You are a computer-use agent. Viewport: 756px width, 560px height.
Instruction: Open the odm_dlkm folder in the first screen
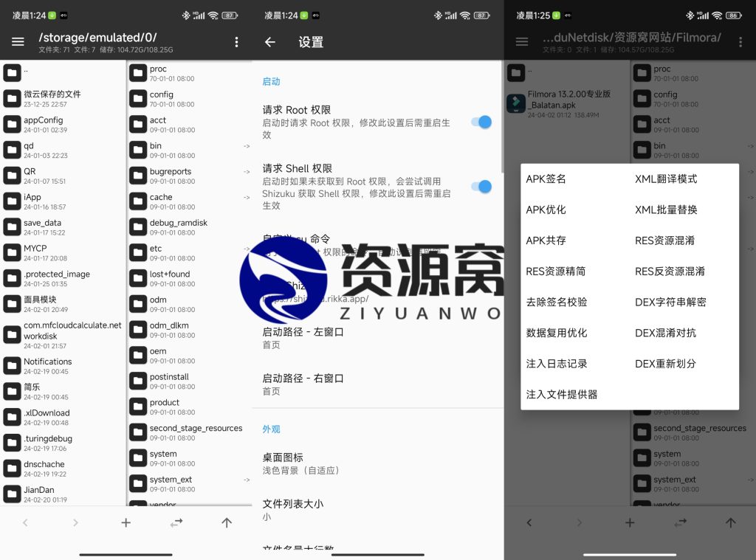pyautogui.click(x=190, y=330)
